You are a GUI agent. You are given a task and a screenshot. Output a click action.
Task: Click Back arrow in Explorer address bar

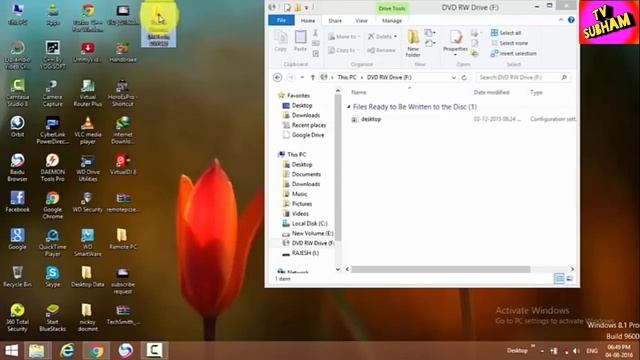tap(277, 78)
